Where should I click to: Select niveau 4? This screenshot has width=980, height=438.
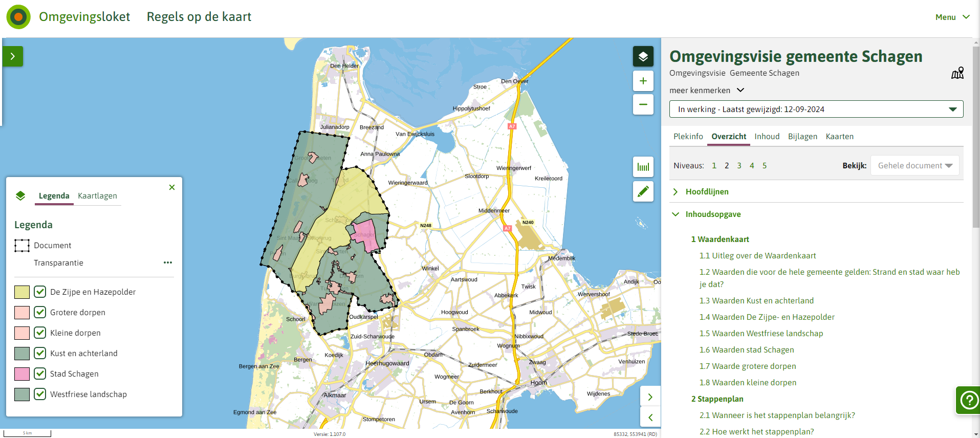pos(752,165)
